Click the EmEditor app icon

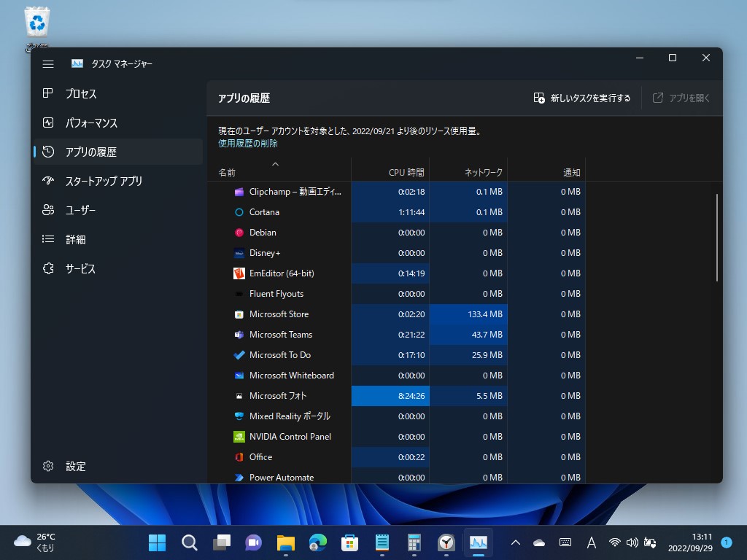coord(239,273)
